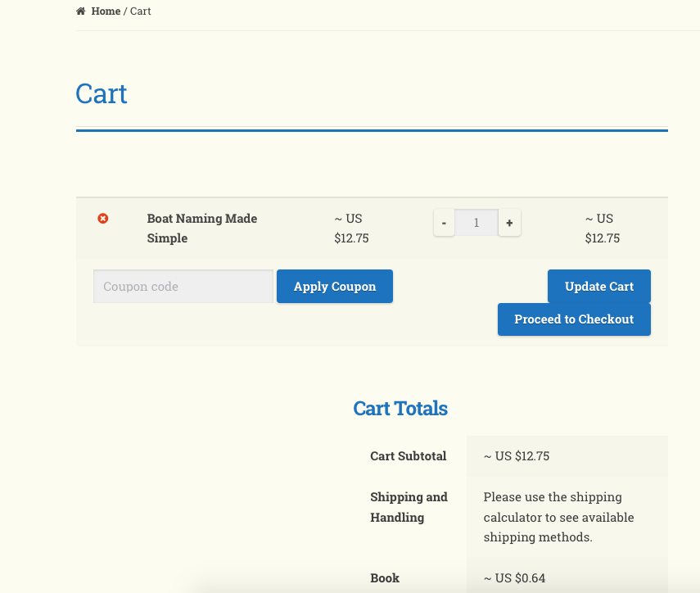The height and width of the screenshot is (593, 700).
Task: Focus the Coupon code input field
Action: (x=183, y=287)
